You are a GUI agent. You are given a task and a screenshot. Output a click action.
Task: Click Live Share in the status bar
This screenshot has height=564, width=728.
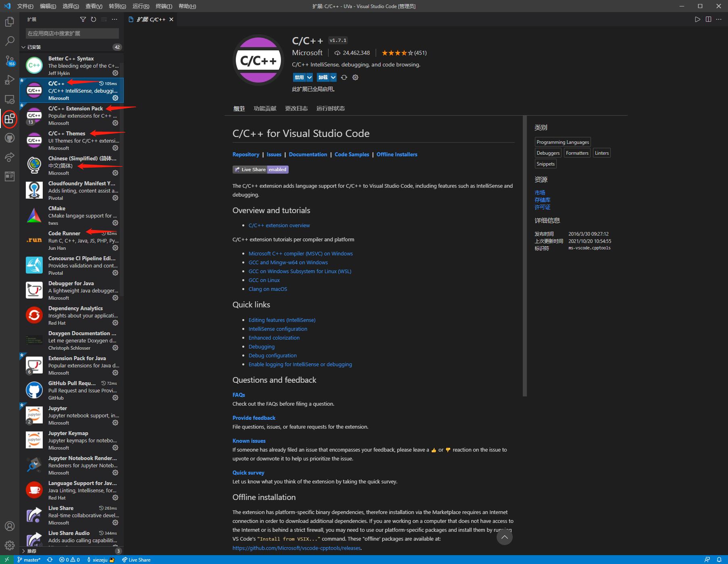tap(136, 560)
